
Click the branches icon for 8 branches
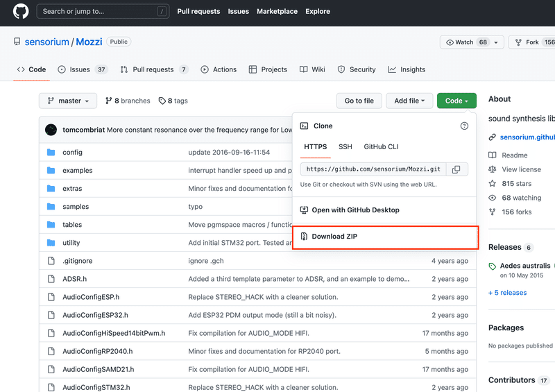pyautogui.click(x=109, y=101)
